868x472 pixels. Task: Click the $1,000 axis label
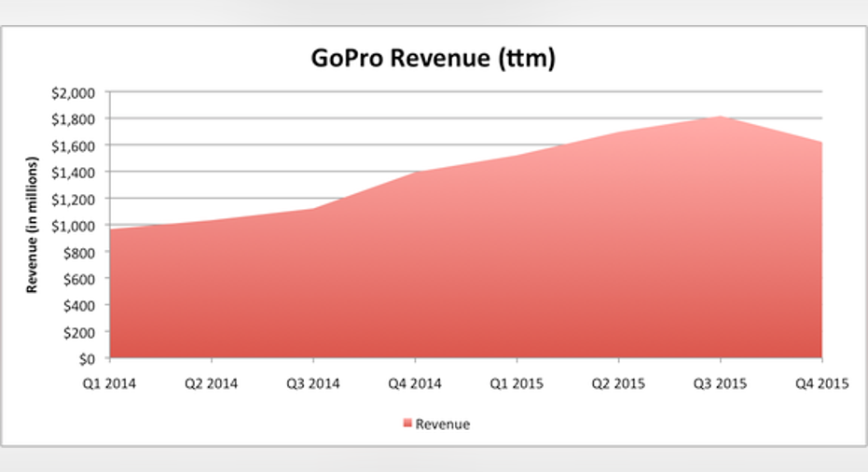point(73,226)
